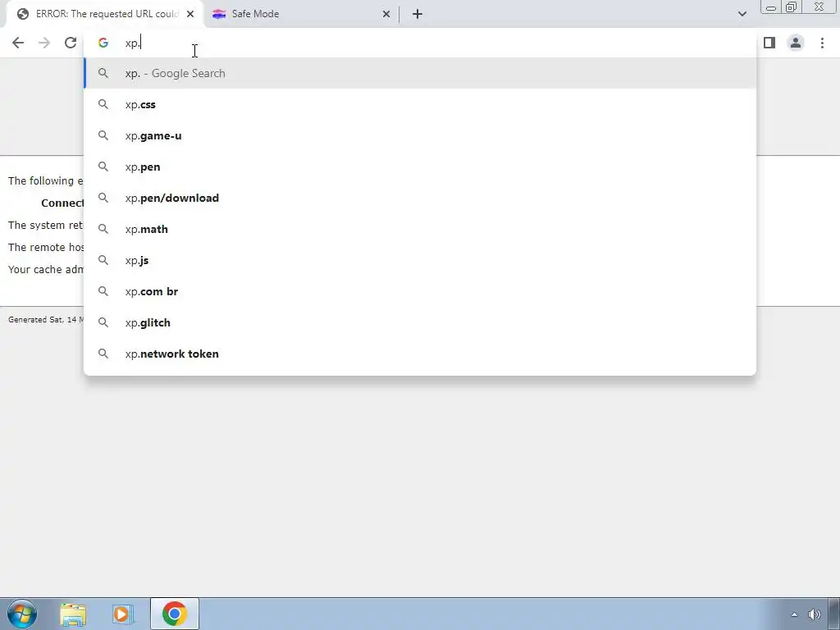This screenshot has height=630, width=840.
Task: Pick the xp.pen suggestion
Action: click(420, 167)
